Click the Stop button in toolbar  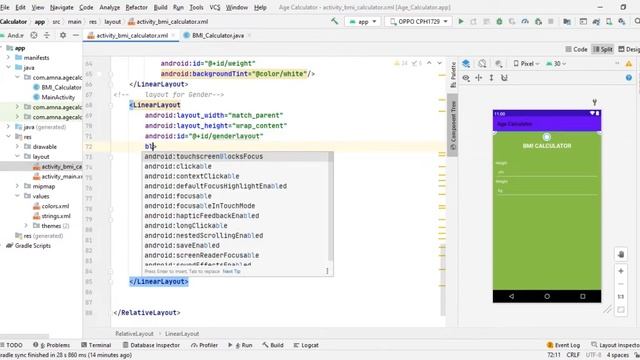pyautogui.click(x=551, y=21)
